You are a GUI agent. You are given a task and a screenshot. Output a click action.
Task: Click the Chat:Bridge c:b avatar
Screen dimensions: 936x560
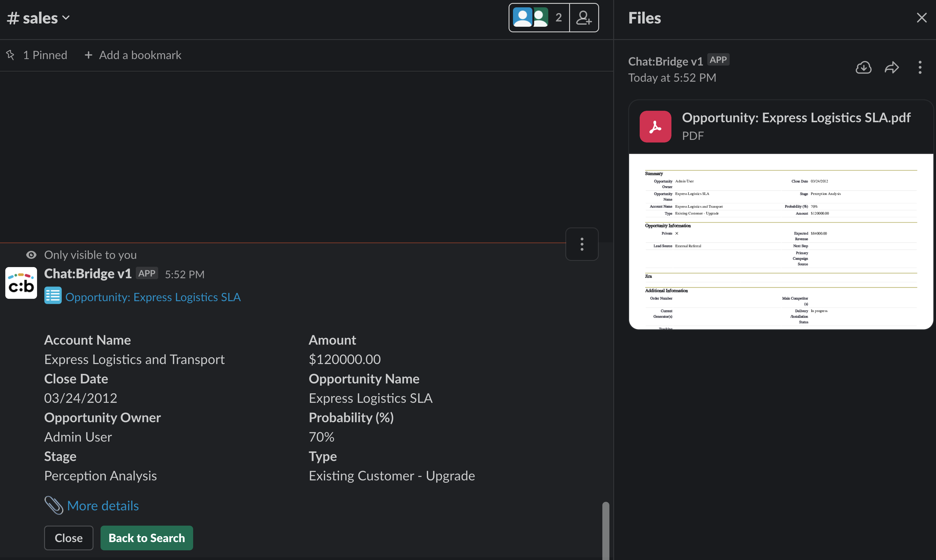21,283
